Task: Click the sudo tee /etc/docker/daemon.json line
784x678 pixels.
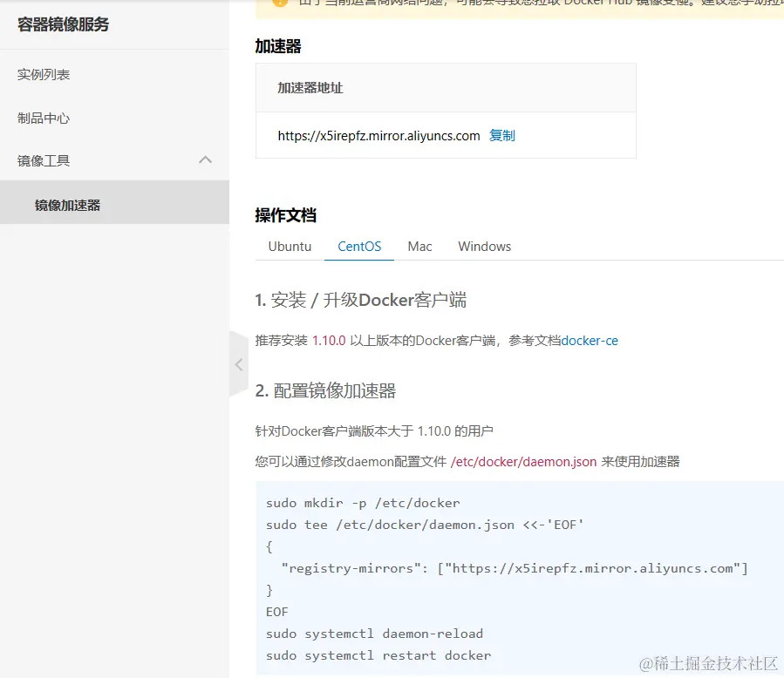Action: (425, 525)
